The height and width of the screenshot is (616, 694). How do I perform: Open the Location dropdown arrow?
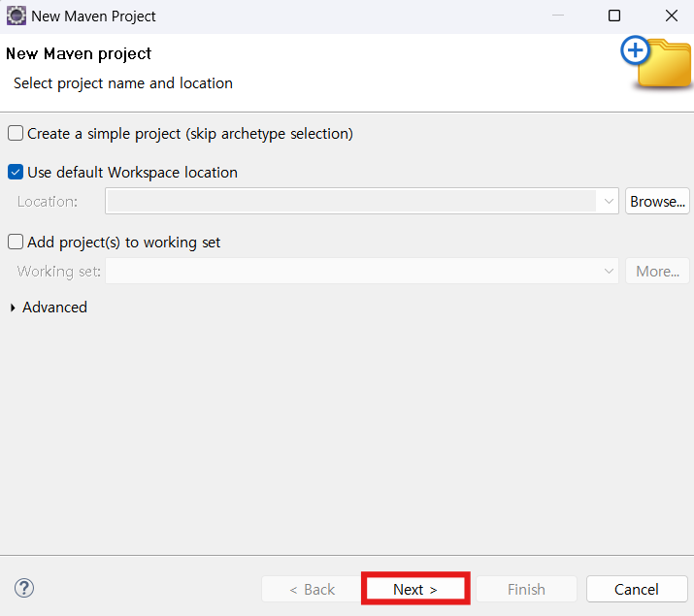point(609,201)
